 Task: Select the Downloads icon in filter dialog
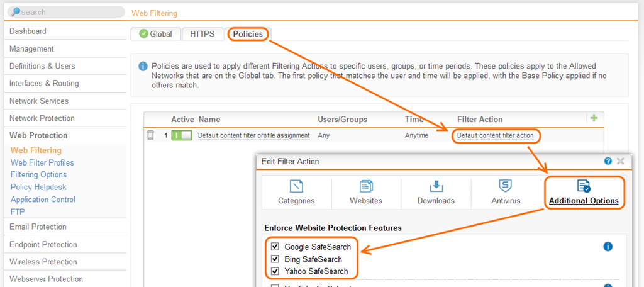pyautogui.click(x=435, y=186)
